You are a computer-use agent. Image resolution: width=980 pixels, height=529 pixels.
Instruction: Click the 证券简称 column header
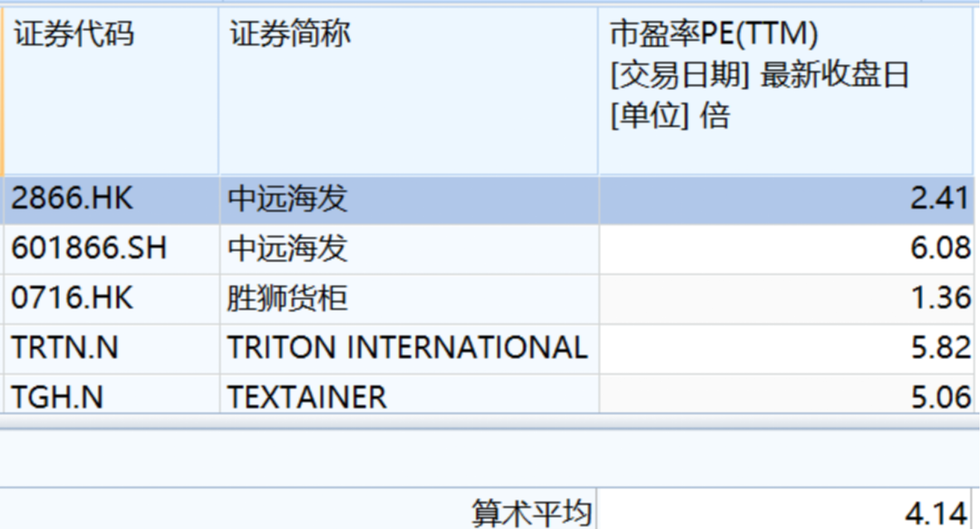(290, 34)
